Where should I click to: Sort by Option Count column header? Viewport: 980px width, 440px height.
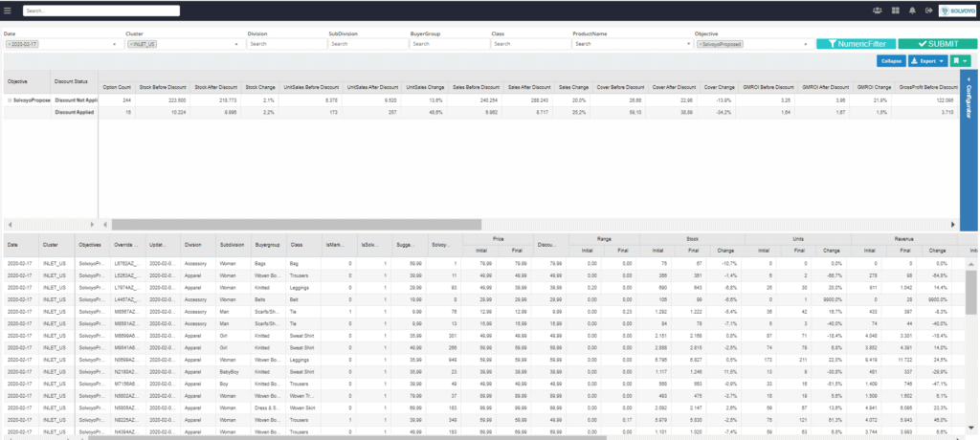(117, 87)
